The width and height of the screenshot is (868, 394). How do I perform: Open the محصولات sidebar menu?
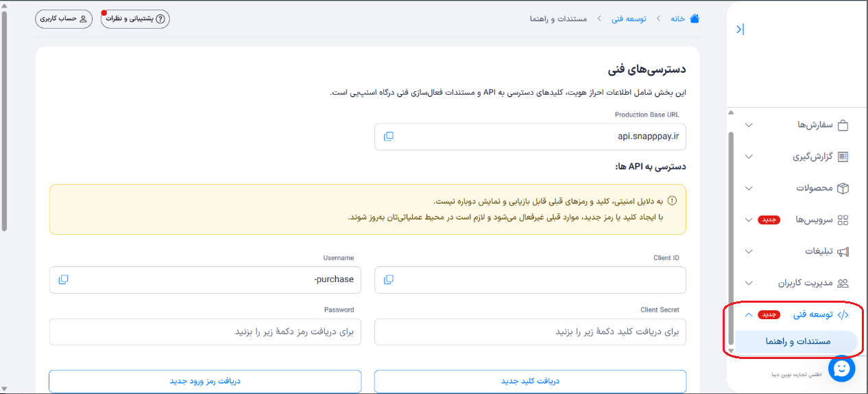[796, 188]
